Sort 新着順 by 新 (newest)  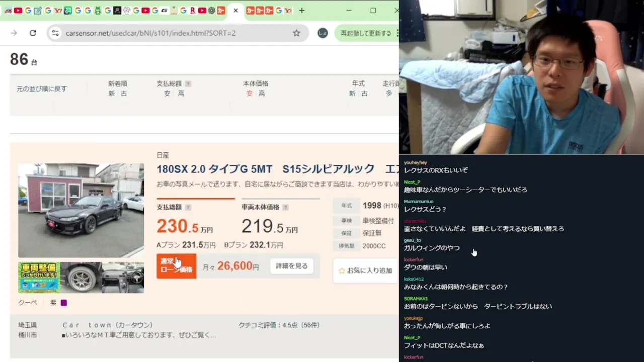click(112, 94)
